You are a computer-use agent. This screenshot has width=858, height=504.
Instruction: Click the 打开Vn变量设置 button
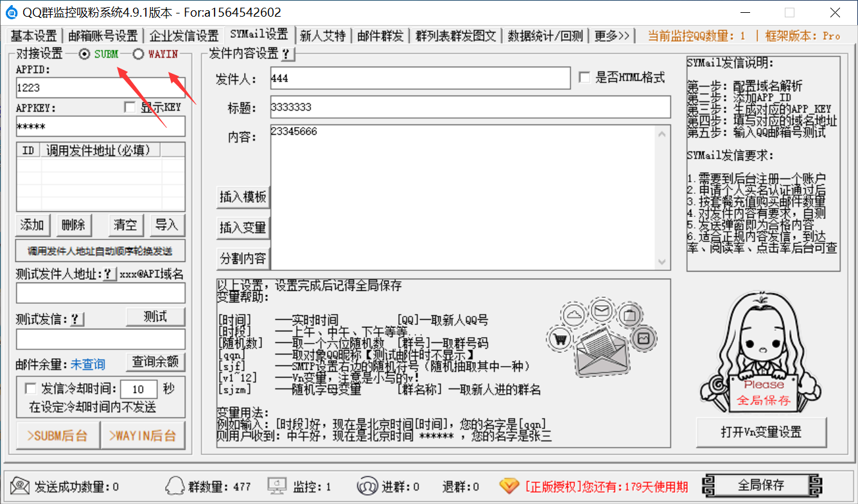[x=762, y=432]
